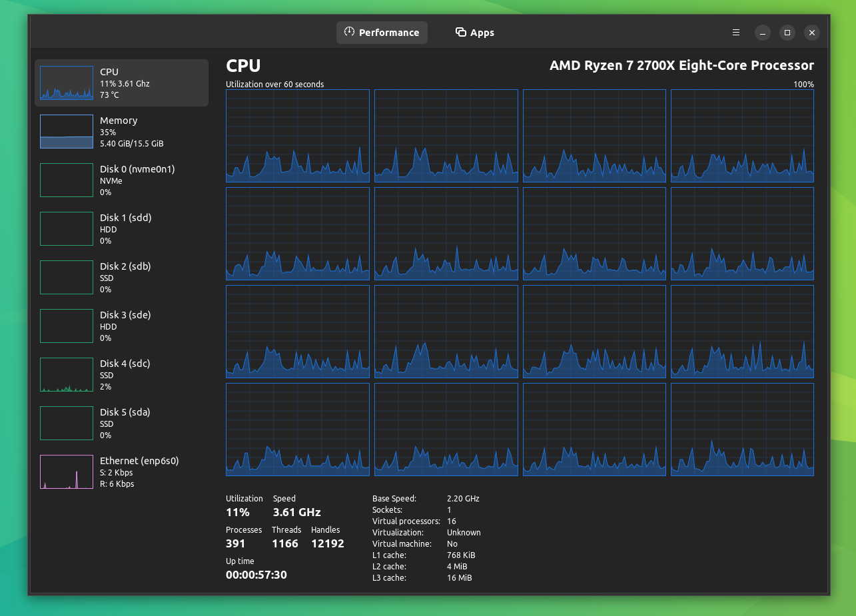856x616 pixels.
Task: Click the stacked-windows icon beside Apps
Action: point(460,32)
